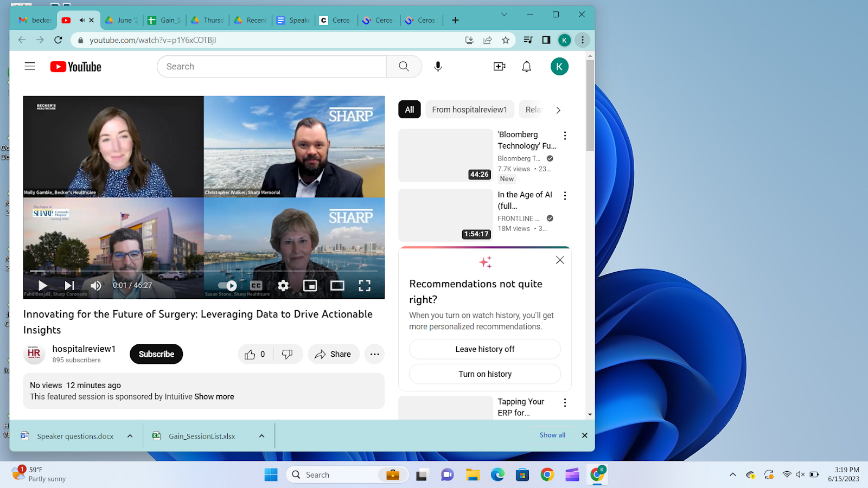Select the All filter chip
Image resolution: width=868 pixels, height=488 pixels.
tap(410, 110)
